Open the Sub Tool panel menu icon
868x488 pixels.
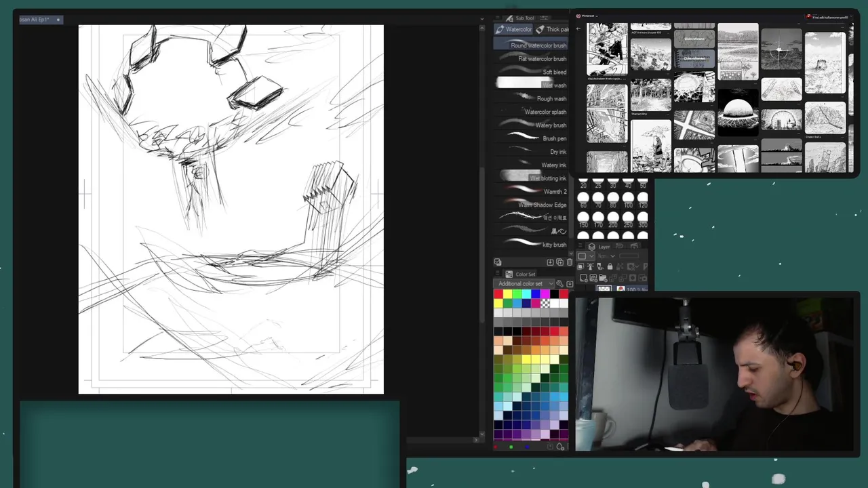pyautogui.click(x=498, y=17)
